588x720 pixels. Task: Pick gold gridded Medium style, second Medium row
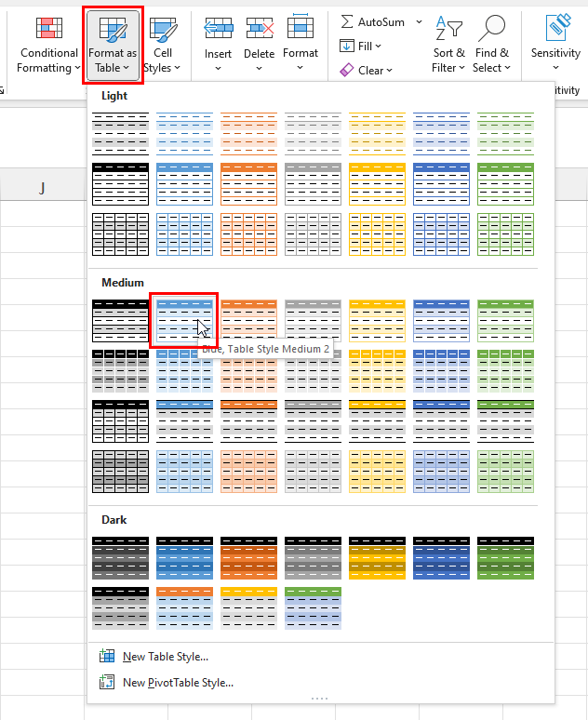click(377, 371)
